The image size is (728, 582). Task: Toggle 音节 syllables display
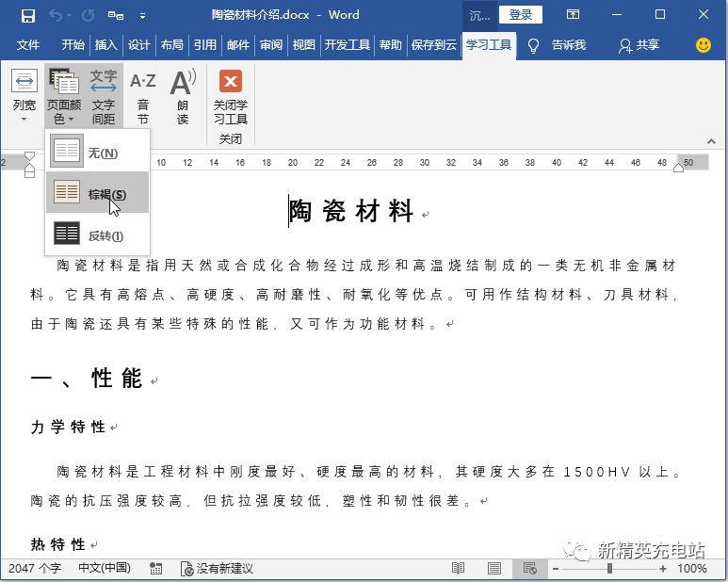point(142,97)
